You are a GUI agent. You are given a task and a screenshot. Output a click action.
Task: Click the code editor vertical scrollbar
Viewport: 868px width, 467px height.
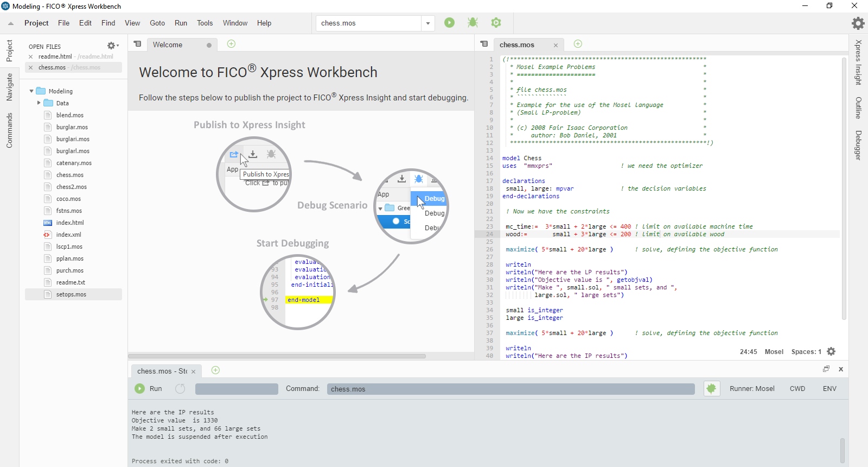click(x=844, y=189)
